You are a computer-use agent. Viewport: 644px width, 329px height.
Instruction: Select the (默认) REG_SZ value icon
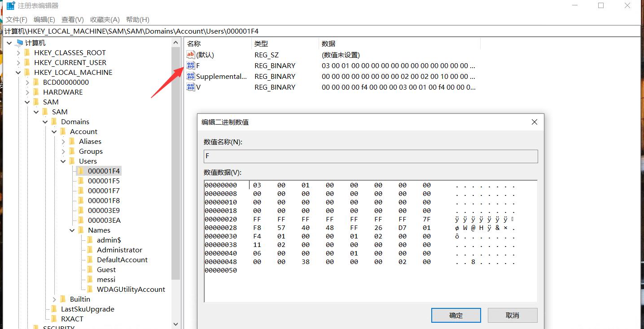tap(190, 54)
